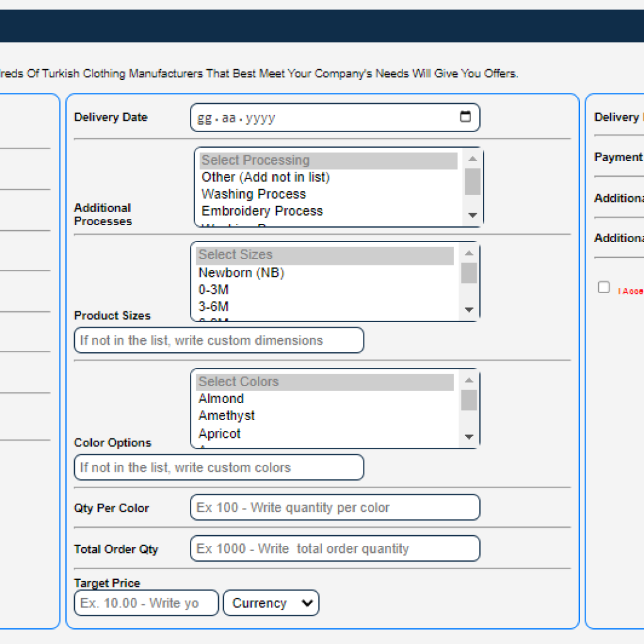Click the Additional Processes list scroll-down arrow

point(472,216)
